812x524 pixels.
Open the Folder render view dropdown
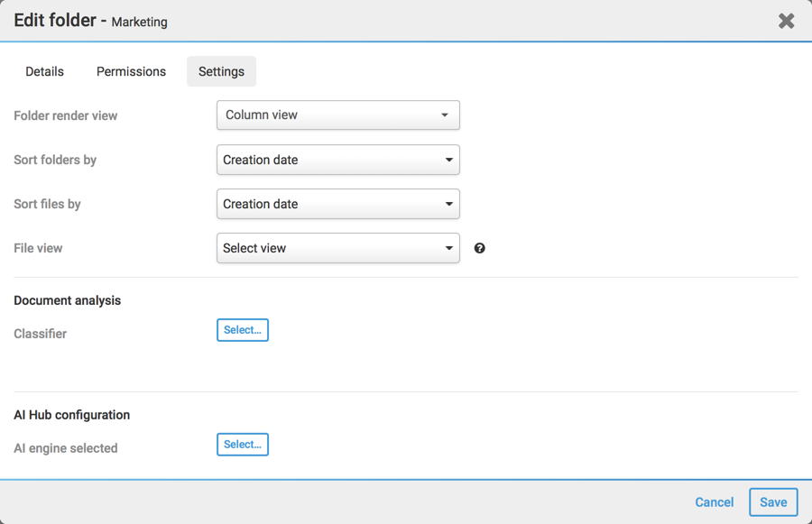tap(337, 115)
